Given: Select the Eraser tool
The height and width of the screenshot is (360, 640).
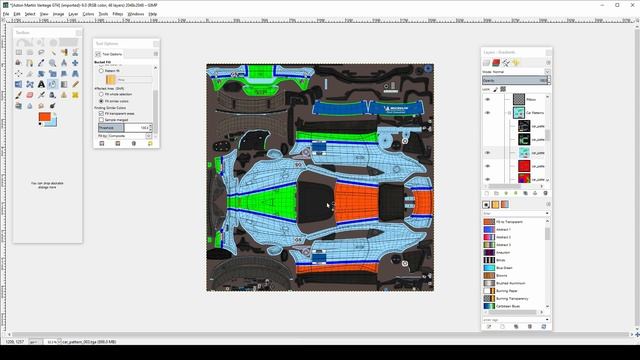Looking at the screenshot, I should pos(30,95).
